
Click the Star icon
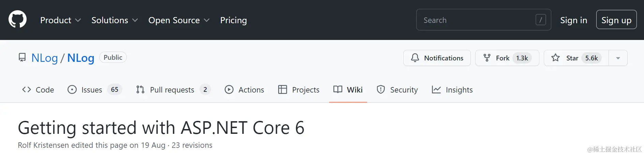click(x=555, y=58)
